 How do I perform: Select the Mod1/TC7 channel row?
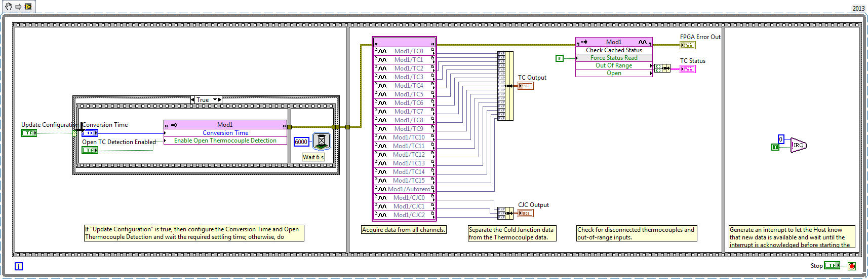pos(404,111)
